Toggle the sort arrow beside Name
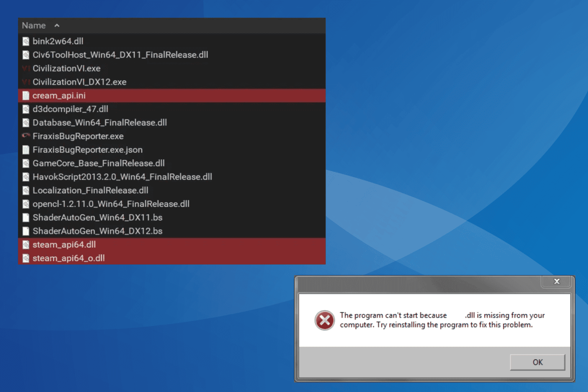Screen dimensions: 588x392 [57, 26]
